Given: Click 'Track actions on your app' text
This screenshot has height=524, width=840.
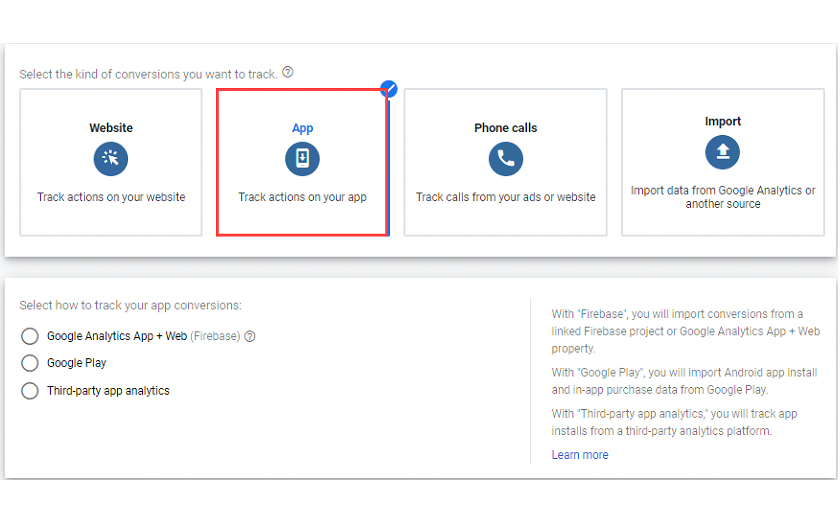Looking at the screenshot, I should coord(302,197).
